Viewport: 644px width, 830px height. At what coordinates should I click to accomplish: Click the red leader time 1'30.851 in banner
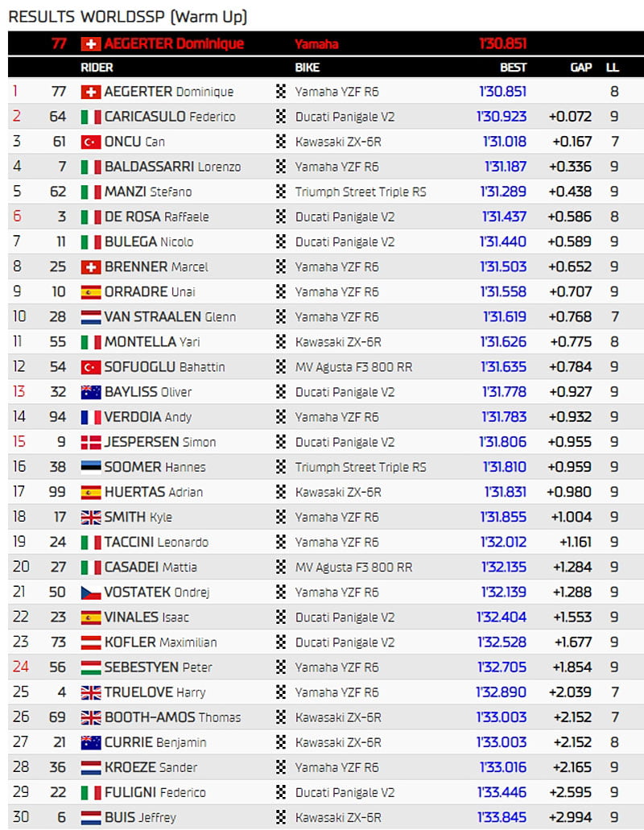click(502, 43)
